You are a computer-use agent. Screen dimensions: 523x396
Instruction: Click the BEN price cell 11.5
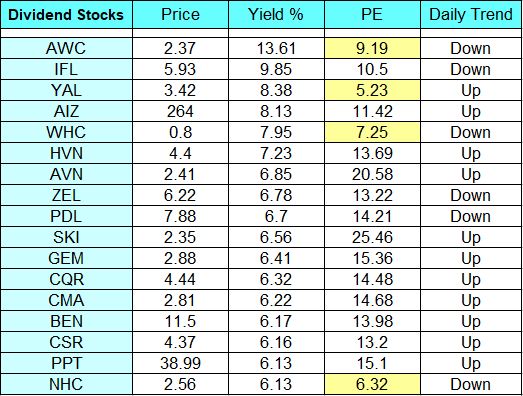pos(180,321)
